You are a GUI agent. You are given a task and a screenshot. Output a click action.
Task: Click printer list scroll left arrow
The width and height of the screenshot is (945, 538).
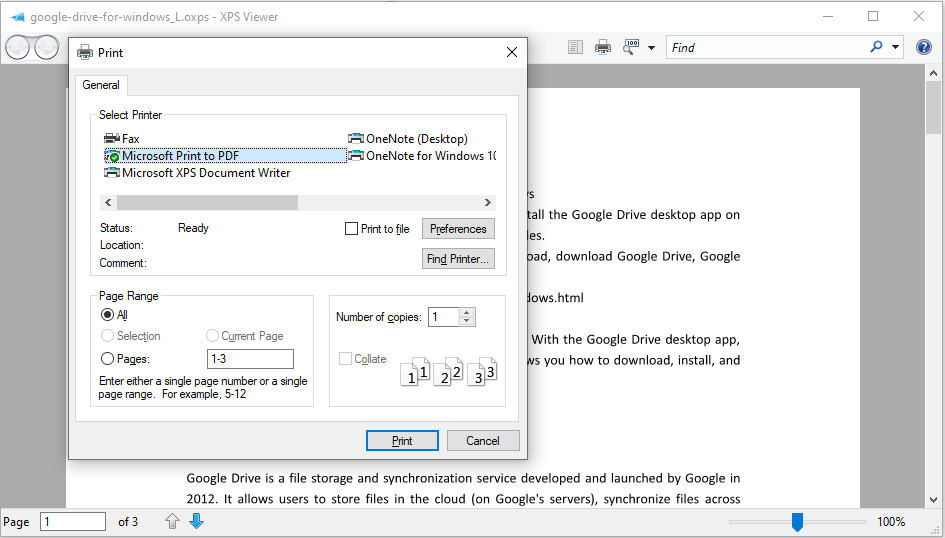(108, 202)
